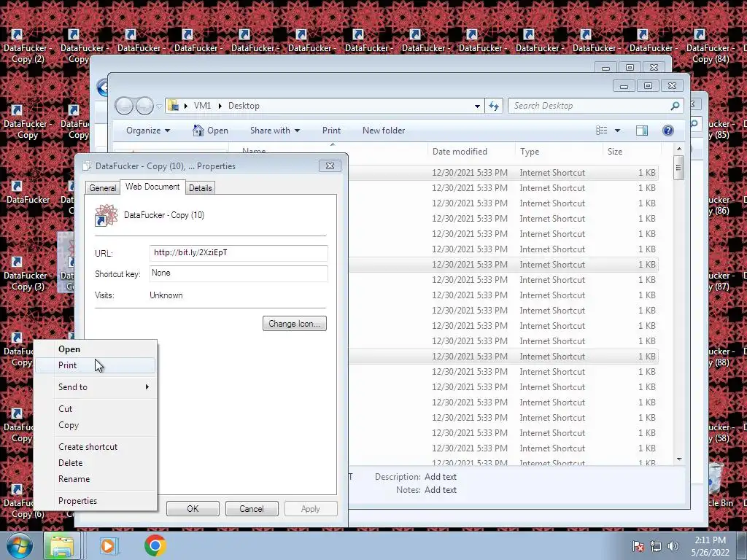Click OK in Properties dialog
The image size is (747, 560).
(193, 508)
